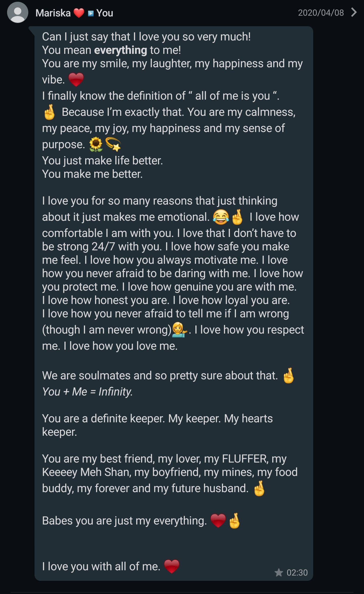Viewport: 364px width, 594px height.
Task: Click the blue arrow between Mariska and You
Action: [x=90, y=13]
